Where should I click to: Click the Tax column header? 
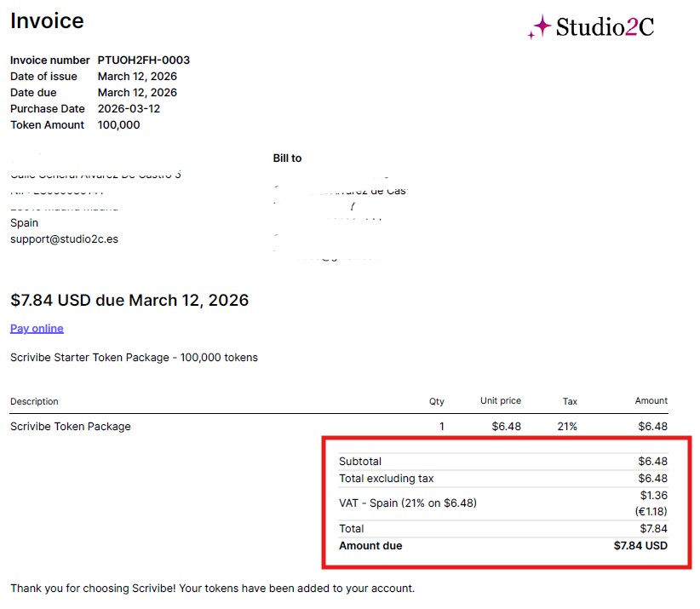coord(570,401)
